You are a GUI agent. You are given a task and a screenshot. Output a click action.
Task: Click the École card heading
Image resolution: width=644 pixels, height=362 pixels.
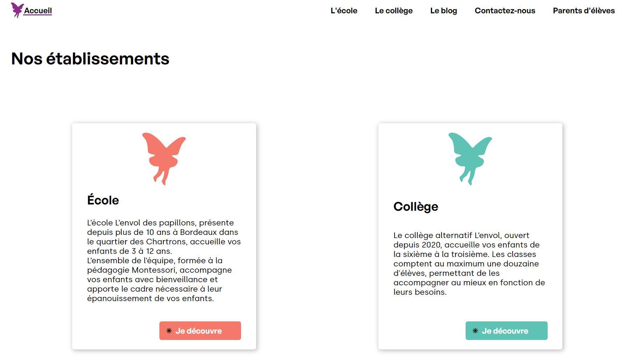[103, 200]
